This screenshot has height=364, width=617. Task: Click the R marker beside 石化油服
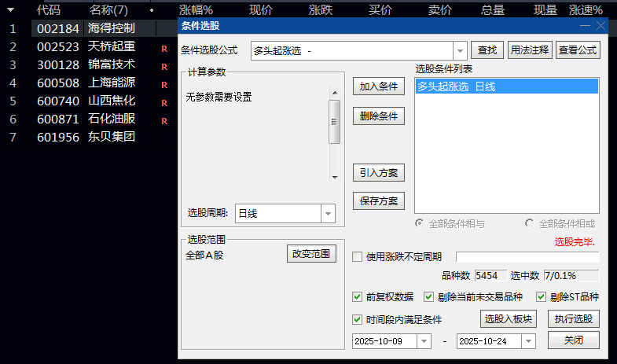[x=164, y=121]
